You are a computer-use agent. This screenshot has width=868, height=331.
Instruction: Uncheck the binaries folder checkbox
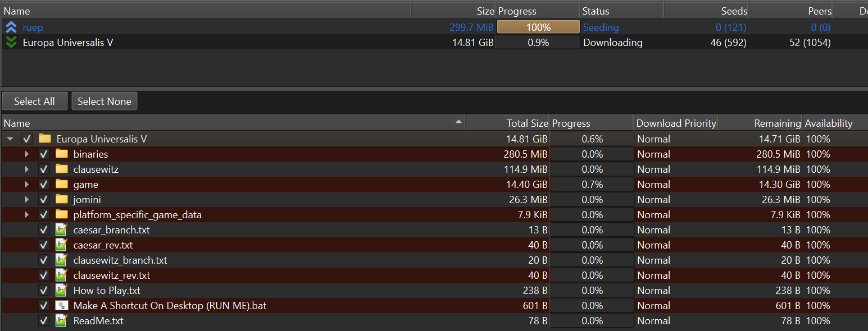[x=44, y=154]
